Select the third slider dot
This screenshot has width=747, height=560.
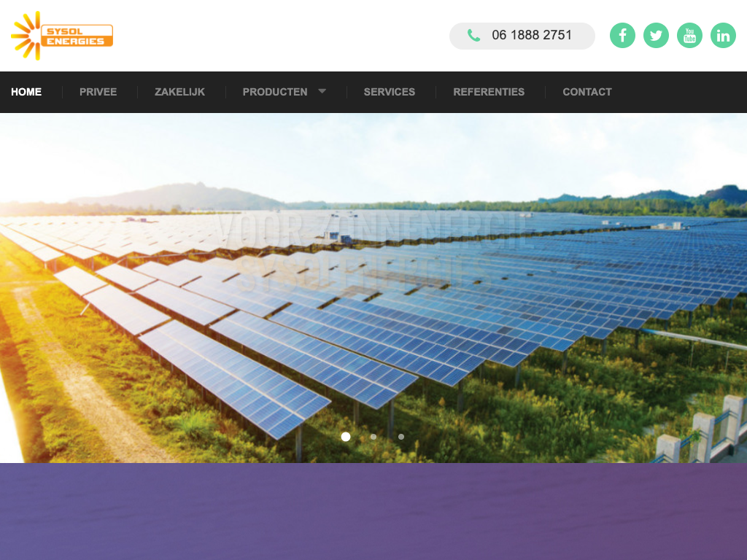point(401,437)
